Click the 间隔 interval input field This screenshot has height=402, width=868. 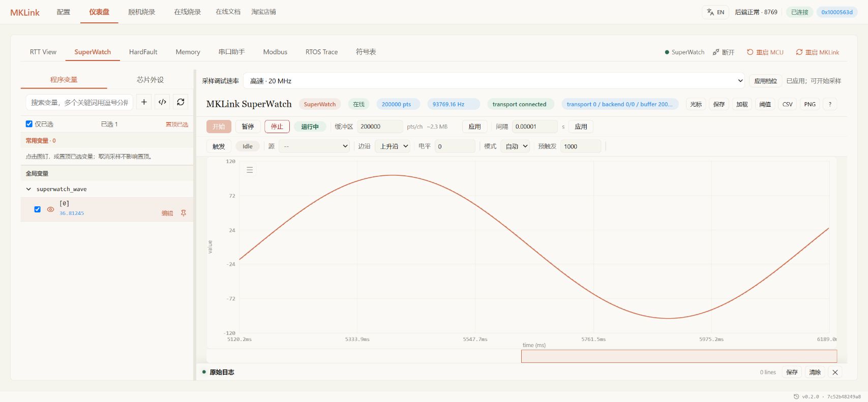[x=534, y=127]
